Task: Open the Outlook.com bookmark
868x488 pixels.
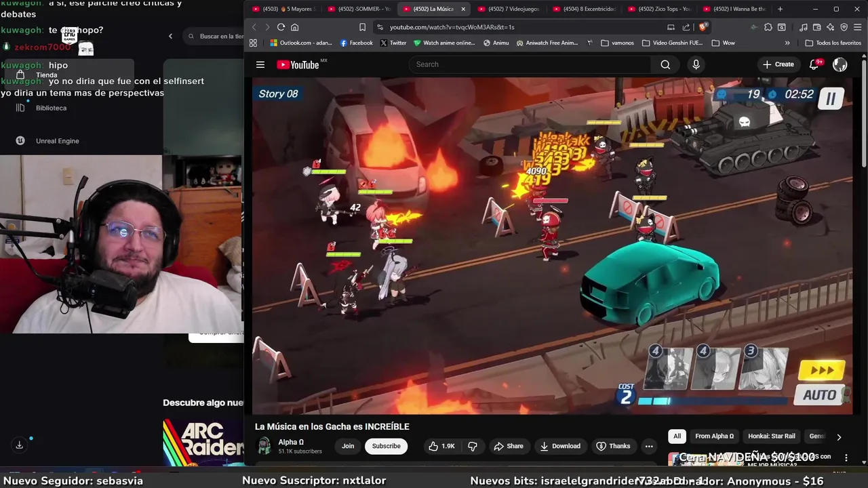Action: pyautogui.click(x=301, y=43)
